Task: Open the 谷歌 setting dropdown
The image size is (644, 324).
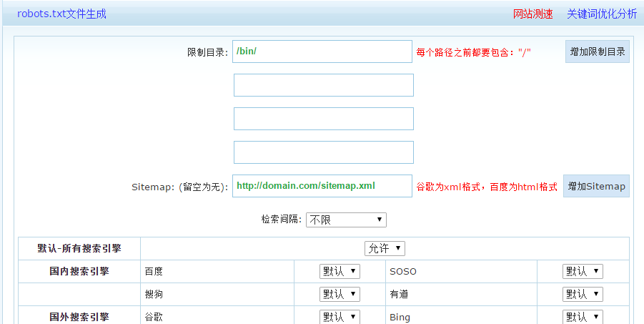Action: (340, 317)
